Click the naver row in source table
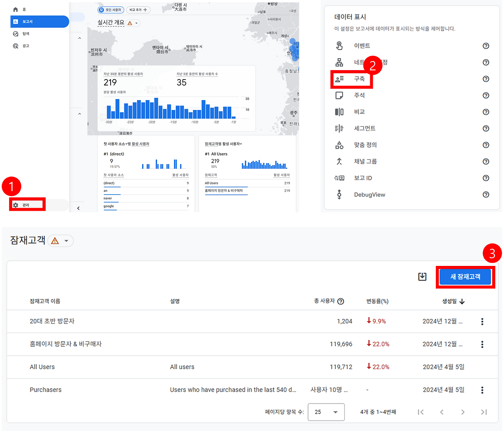504x431 pixels. click(x=146, y=199)
